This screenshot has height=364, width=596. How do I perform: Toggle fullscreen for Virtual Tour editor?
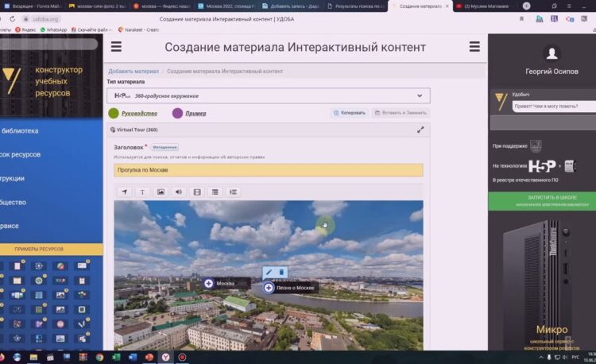point(420,130)
